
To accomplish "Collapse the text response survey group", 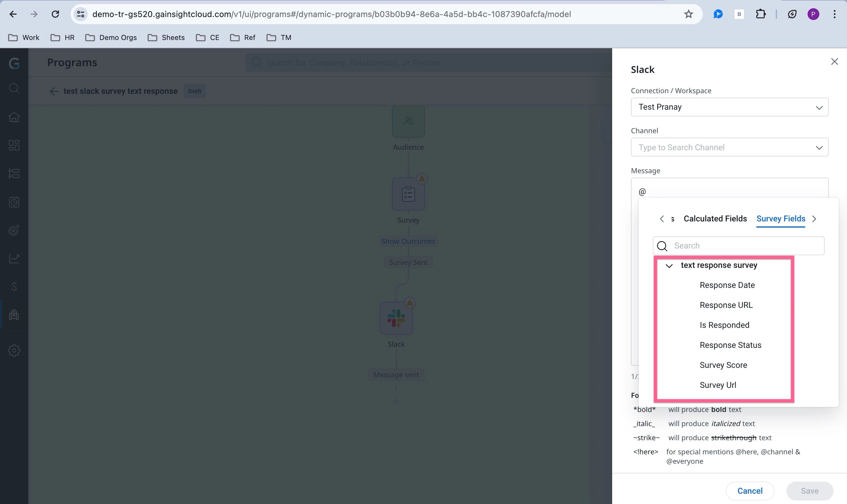I will point(669,266).
